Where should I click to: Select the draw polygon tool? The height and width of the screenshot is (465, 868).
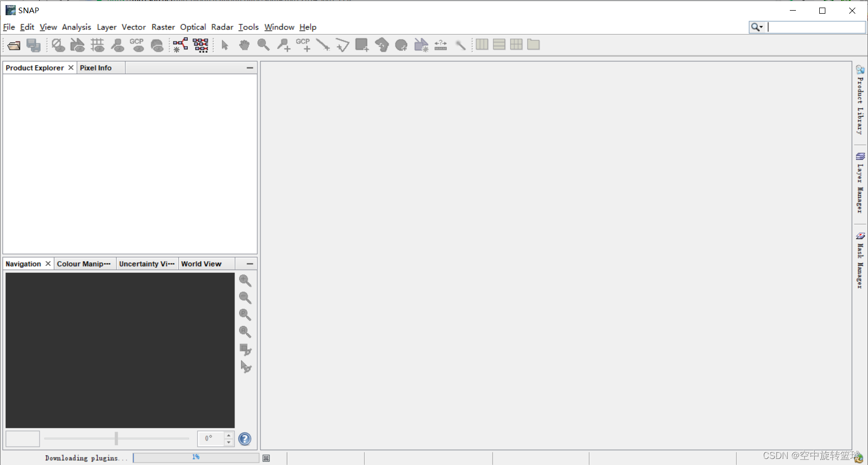382,45
